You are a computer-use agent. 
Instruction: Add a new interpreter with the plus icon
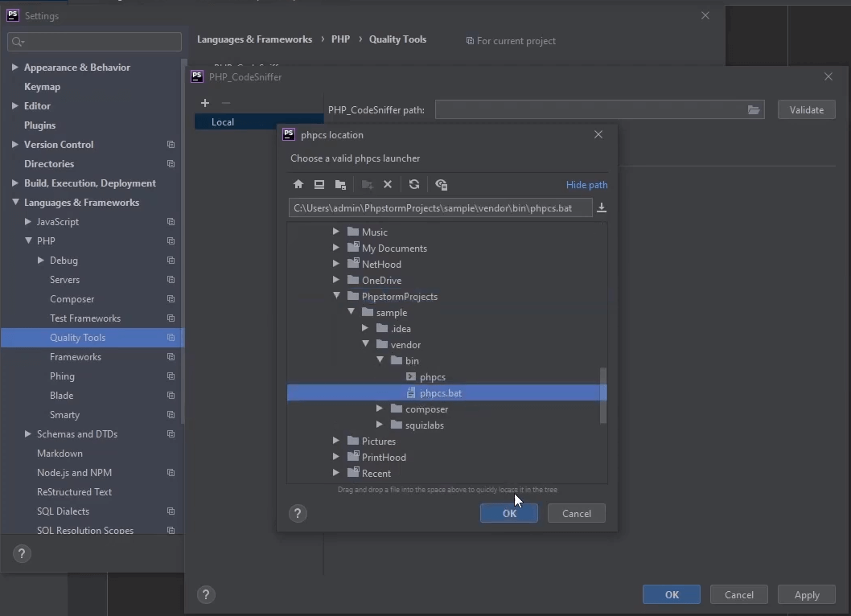(x=205, y=103)
